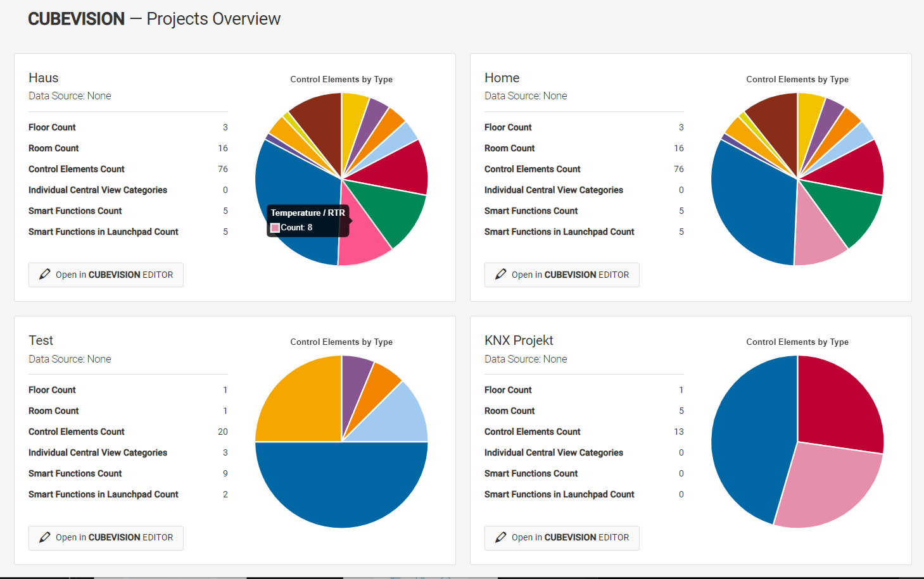924x579 pixels.
Task: Click "Smart Functions in Launchpad Count" in KNX Projekt card
Action: 559,494
